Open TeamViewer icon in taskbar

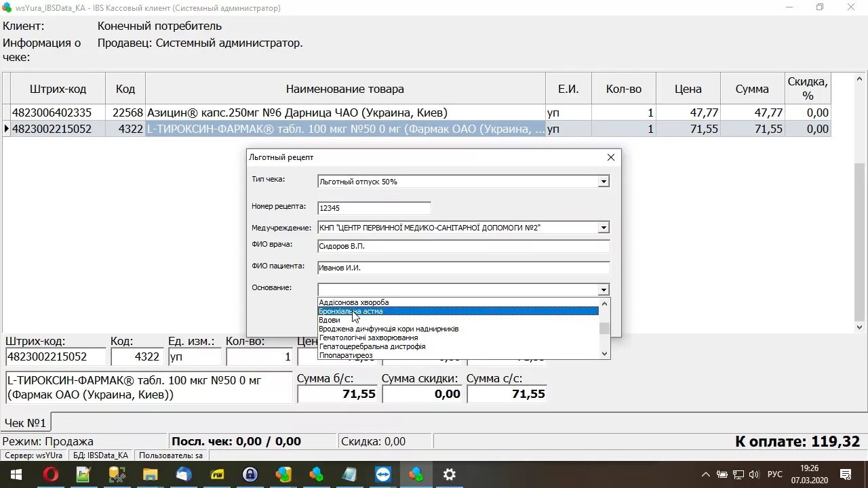click(x=383, y=474)
